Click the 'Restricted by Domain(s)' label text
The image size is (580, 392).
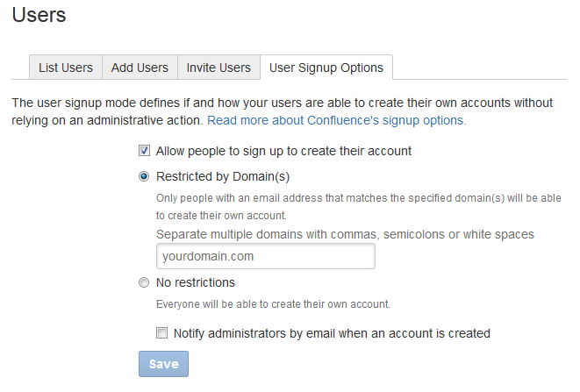222,176
